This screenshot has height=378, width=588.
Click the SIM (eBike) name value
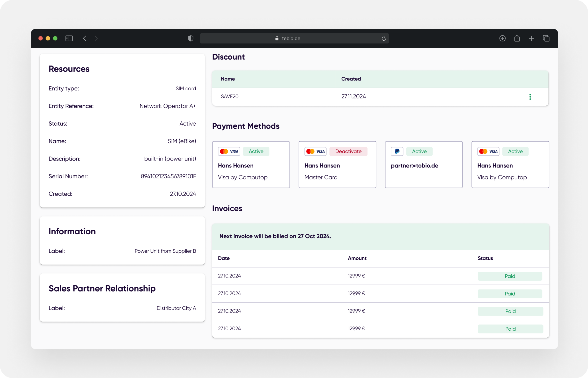click(x=182, y=141)
